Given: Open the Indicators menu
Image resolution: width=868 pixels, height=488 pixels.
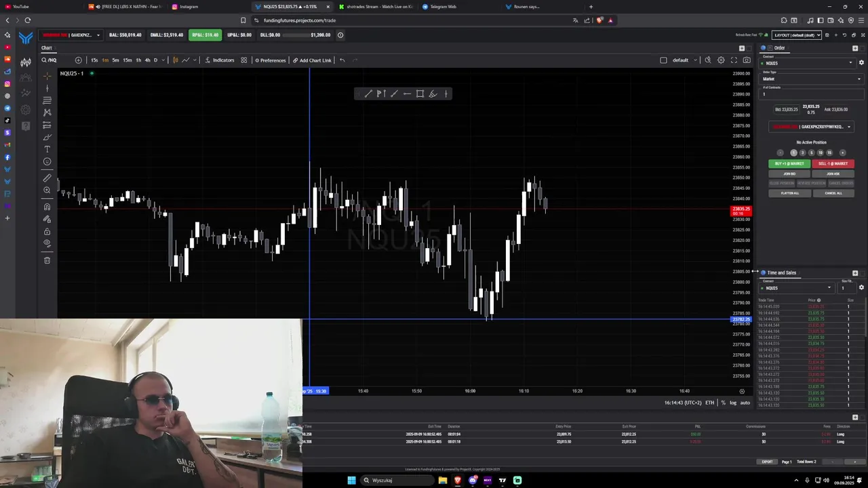Looking at the screenshot, I should pyautogui.click(x=220, y=60).
